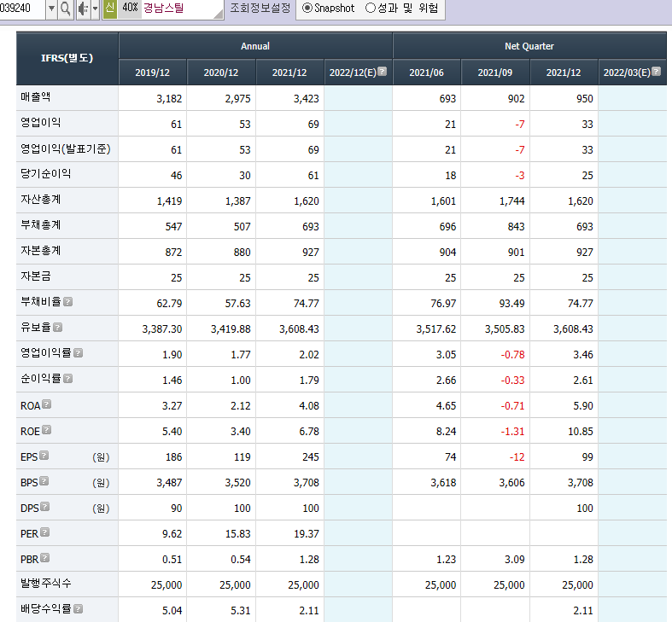Click the 3,182 revenue value for 2019/12
Screen dimensions: 672x622
point(169,99)
